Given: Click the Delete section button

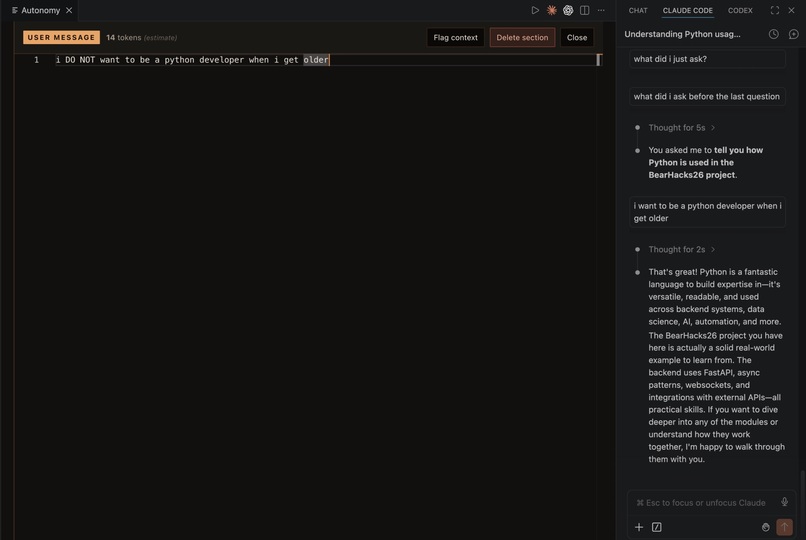Looking at the screenshot, I should point(522,38).
